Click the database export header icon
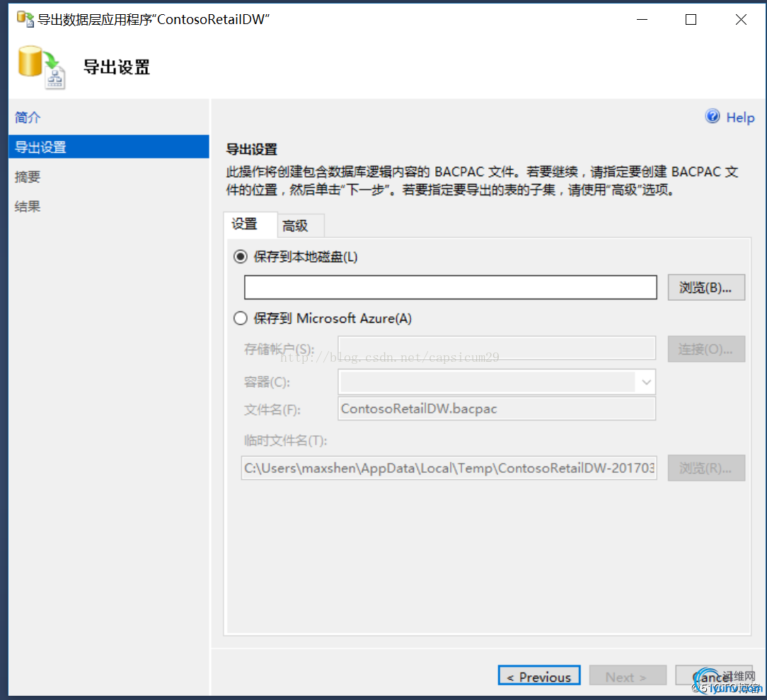This screenshot has height=700, width=767. 42,67
